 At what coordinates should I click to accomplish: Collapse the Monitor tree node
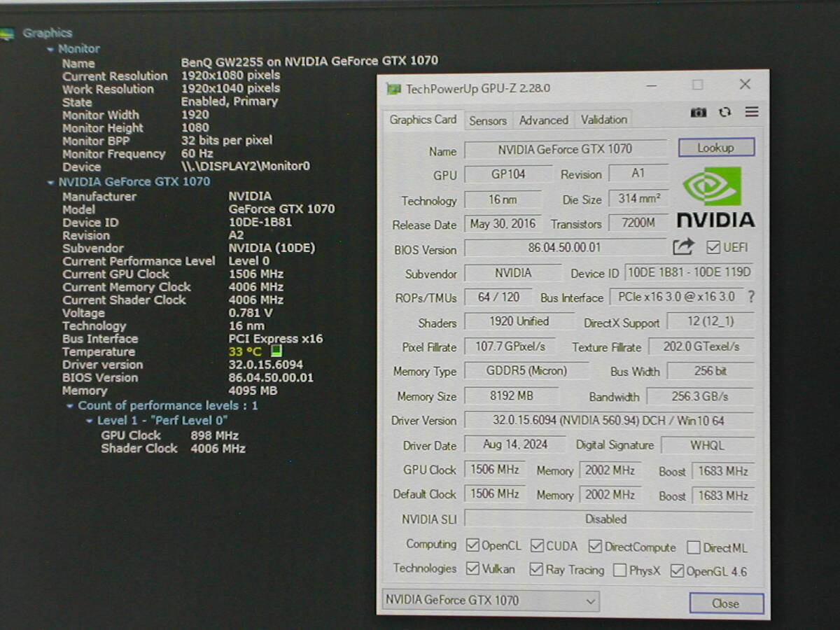(x=50, y=49)
